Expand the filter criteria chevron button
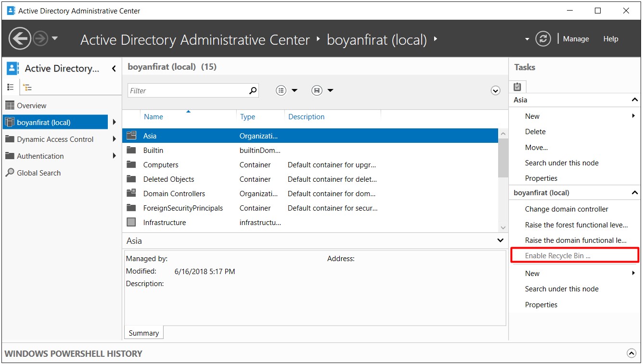This screenshot has height=364, width=643. click(496, 90)
